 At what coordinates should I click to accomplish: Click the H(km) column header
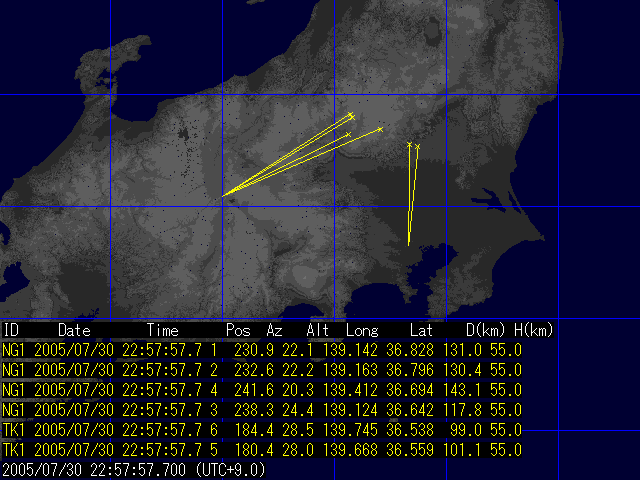534,329
